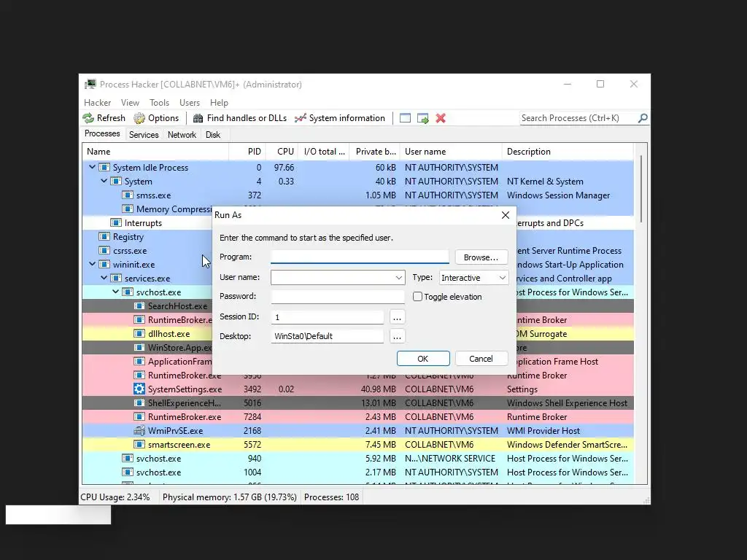The height and width of the screenshot is (560, 747).
Task: Open the View menu
Action: tap(130, 103)
